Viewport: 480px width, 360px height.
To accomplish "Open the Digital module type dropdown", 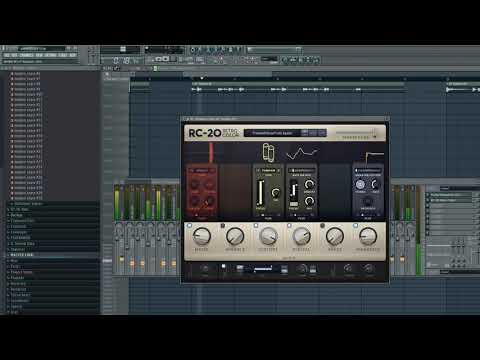I will (x=301, y=170).
